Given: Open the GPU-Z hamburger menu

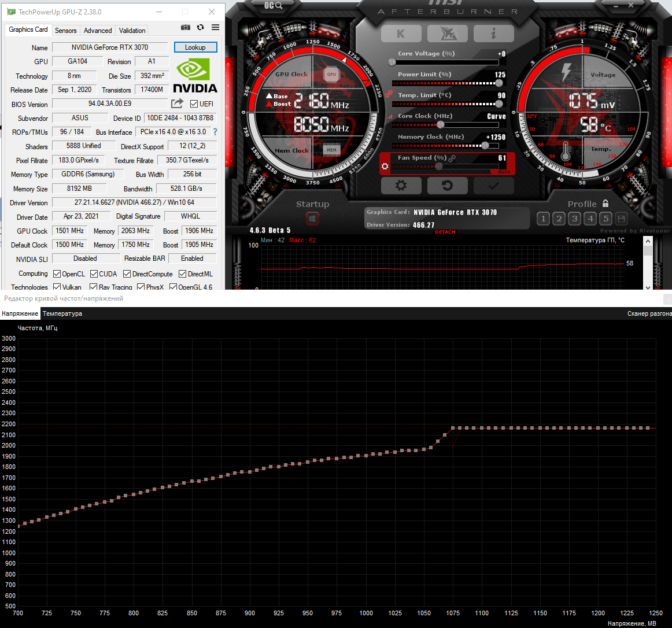Looking at the screenshot, I should (216, 27).
